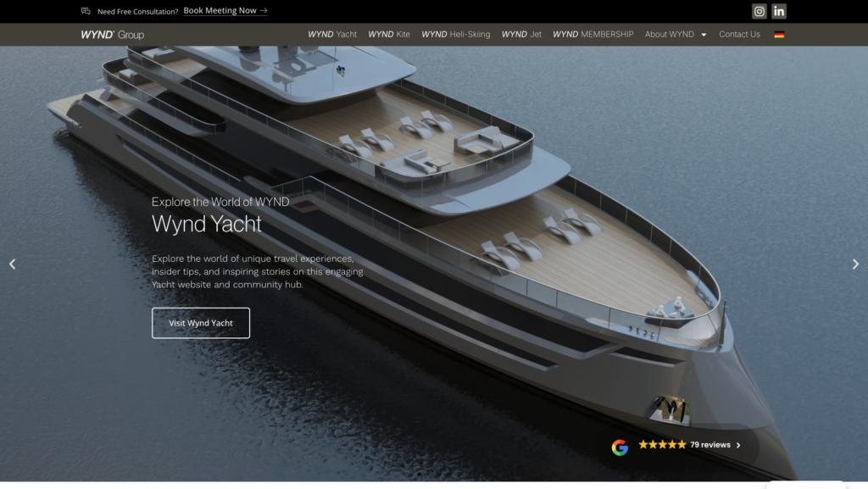Expand reviews badge using its chevron
Viewport: 868px width, 489px height.
click(x=738, y=445)
